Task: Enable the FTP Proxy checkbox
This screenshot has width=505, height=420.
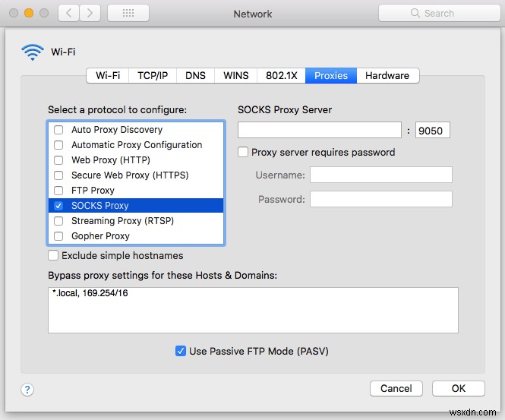Action: click(x=58, y=191)
